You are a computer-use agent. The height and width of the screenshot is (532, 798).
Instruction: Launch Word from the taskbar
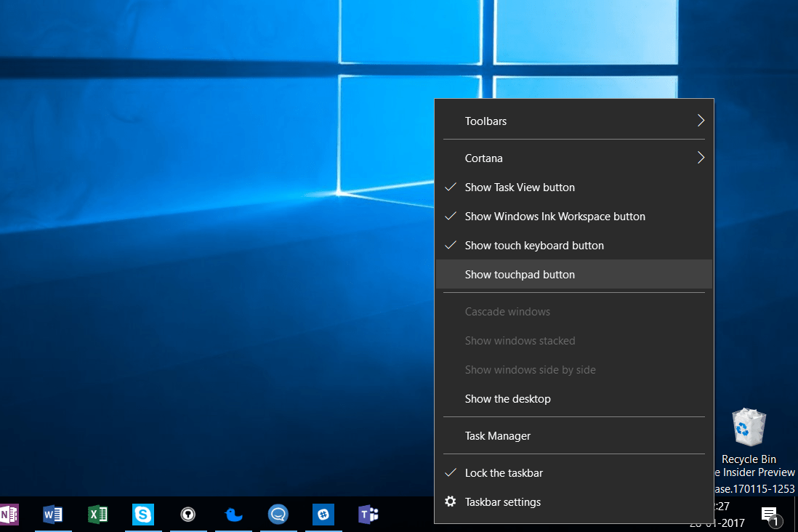click(x=53, y=515)
